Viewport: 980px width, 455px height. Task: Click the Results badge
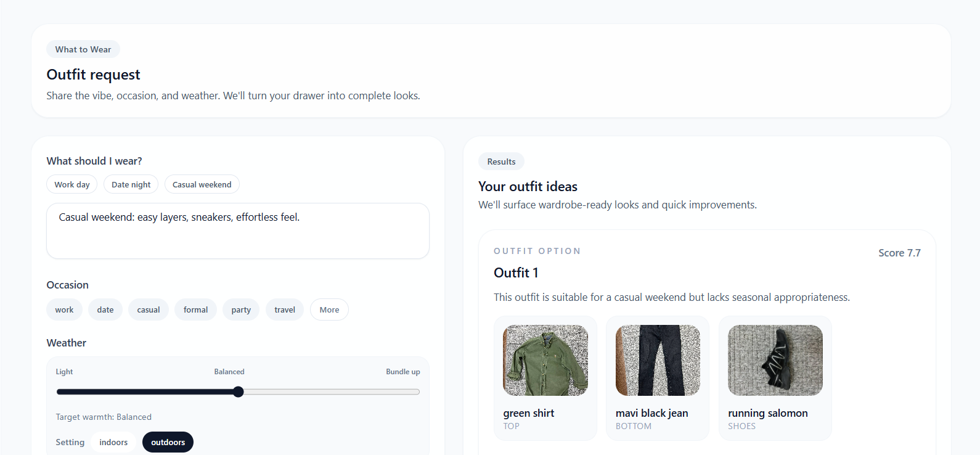(x=501, y=161)
